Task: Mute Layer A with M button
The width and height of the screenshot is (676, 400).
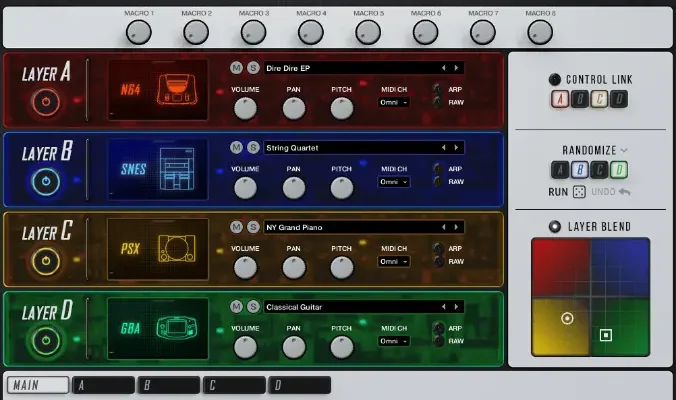Action: tap(236, 68)
